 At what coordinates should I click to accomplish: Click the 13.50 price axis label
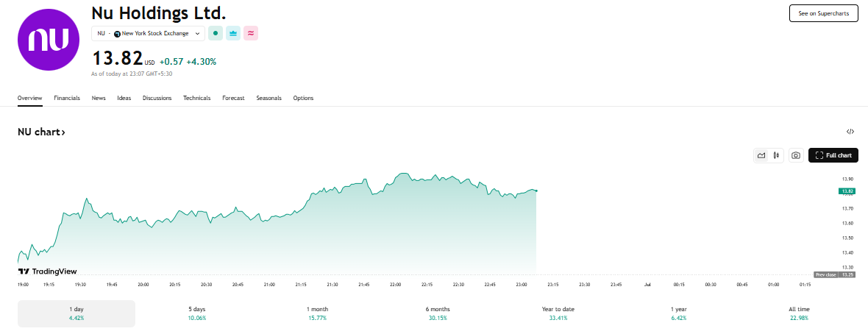[847, 238]
